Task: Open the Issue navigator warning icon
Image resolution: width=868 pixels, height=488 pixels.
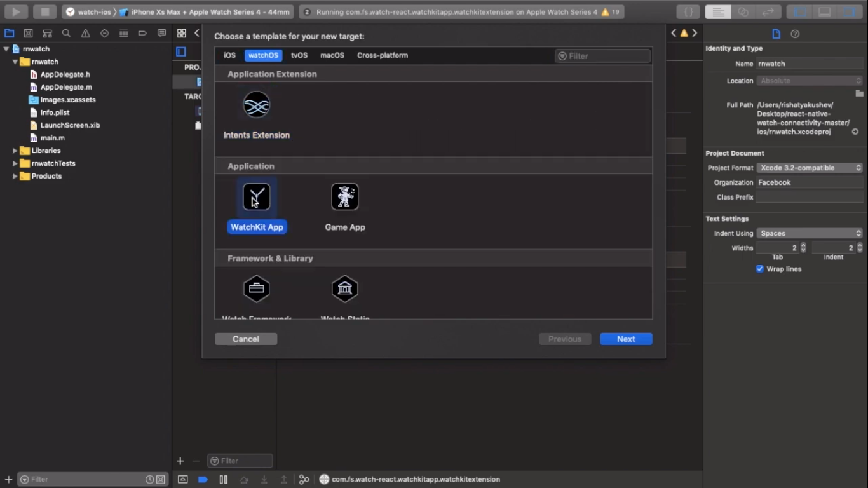Action: 85,33
